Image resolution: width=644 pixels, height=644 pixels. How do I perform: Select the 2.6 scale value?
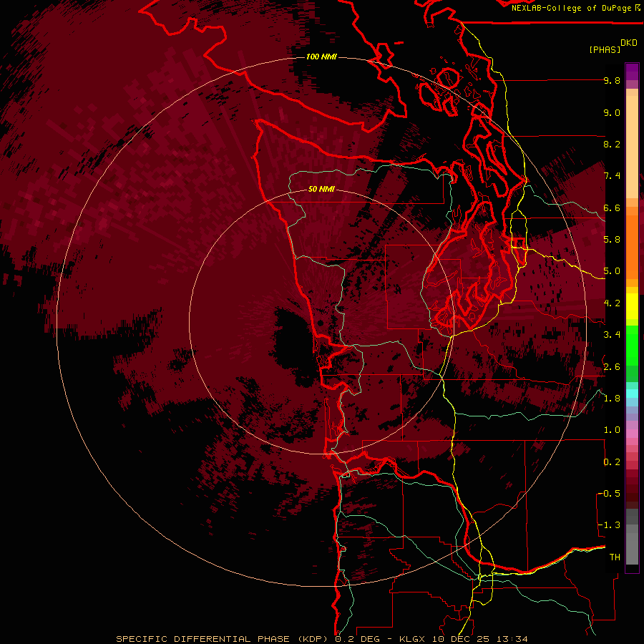[612, 367]
